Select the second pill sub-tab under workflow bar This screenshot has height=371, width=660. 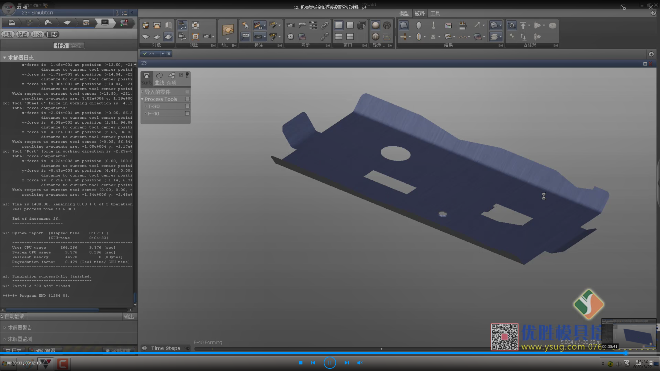coord(22,34)
